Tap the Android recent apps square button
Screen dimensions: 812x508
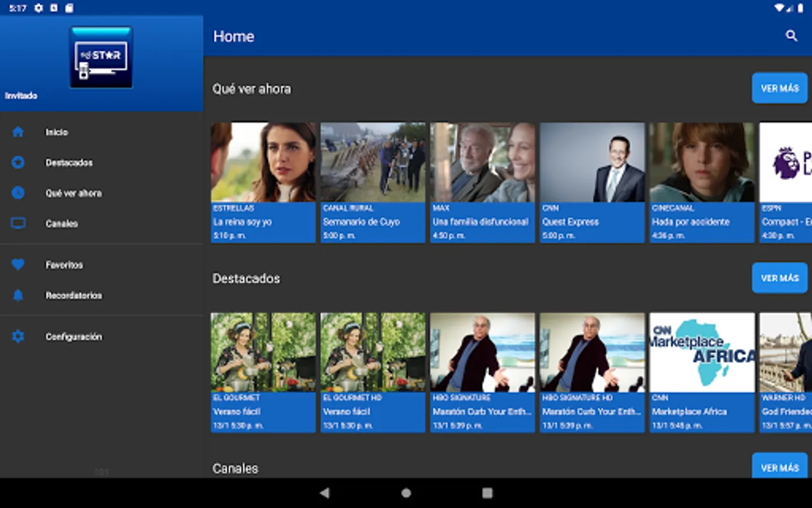488,493
